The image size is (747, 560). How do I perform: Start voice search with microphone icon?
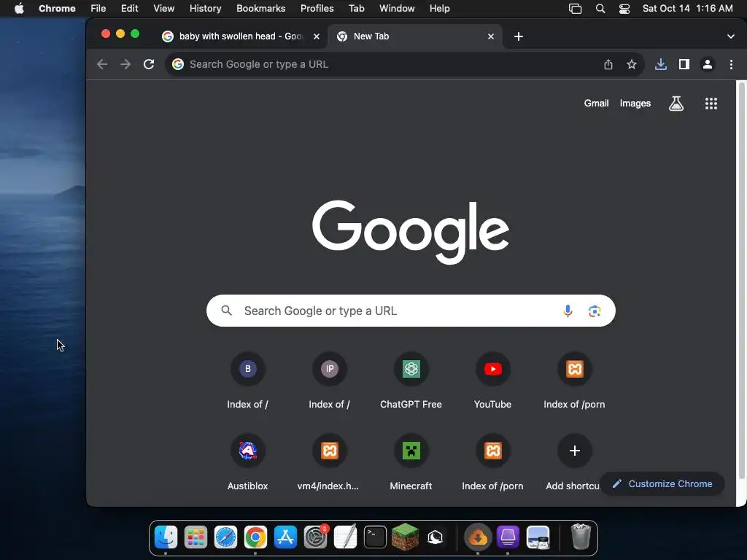pos(568,311)
